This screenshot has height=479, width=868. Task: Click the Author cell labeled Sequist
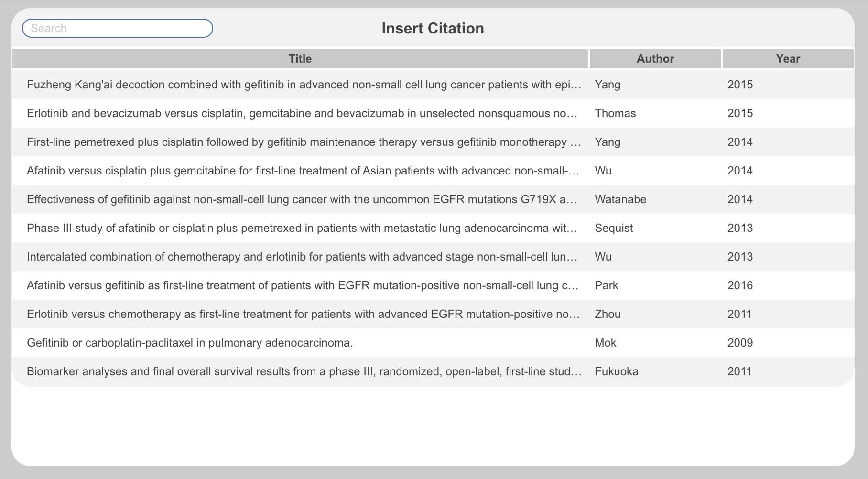click(614, 228)
